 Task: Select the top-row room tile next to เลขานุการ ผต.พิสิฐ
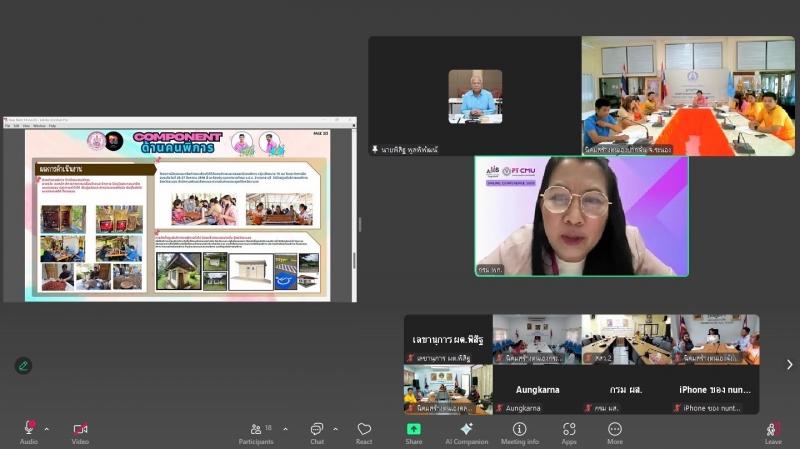(537, 339)
